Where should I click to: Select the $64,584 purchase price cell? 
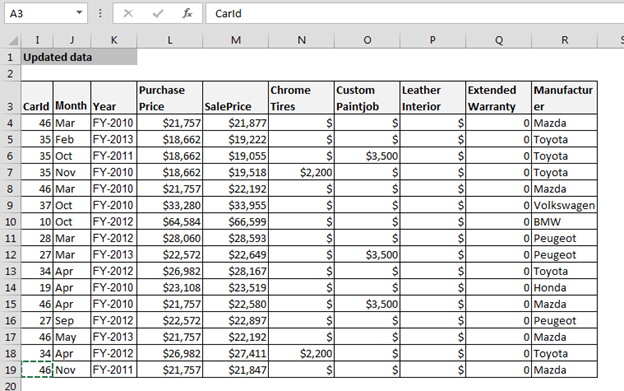point(170,222)
